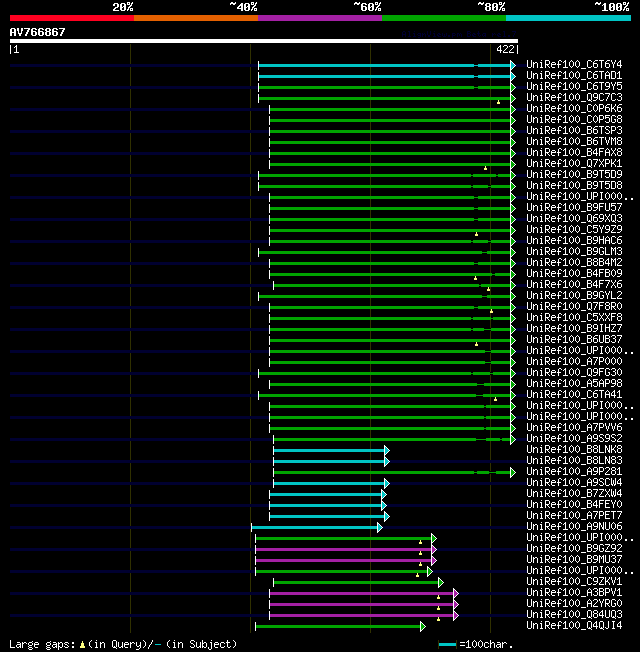Choose the UniRef100_B9T5D9 label
The height and width of the screenshot is (652, 640).
tap(574, 175)
